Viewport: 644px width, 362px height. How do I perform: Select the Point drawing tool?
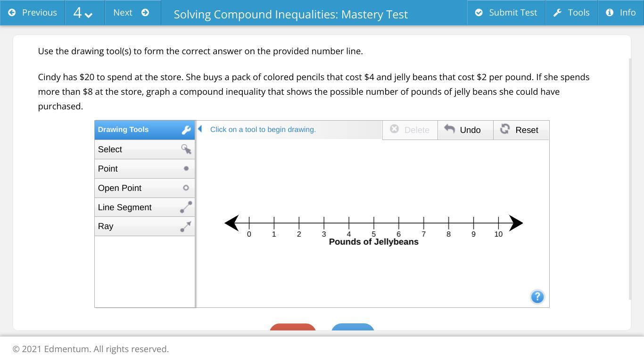[x=145, y=169]
